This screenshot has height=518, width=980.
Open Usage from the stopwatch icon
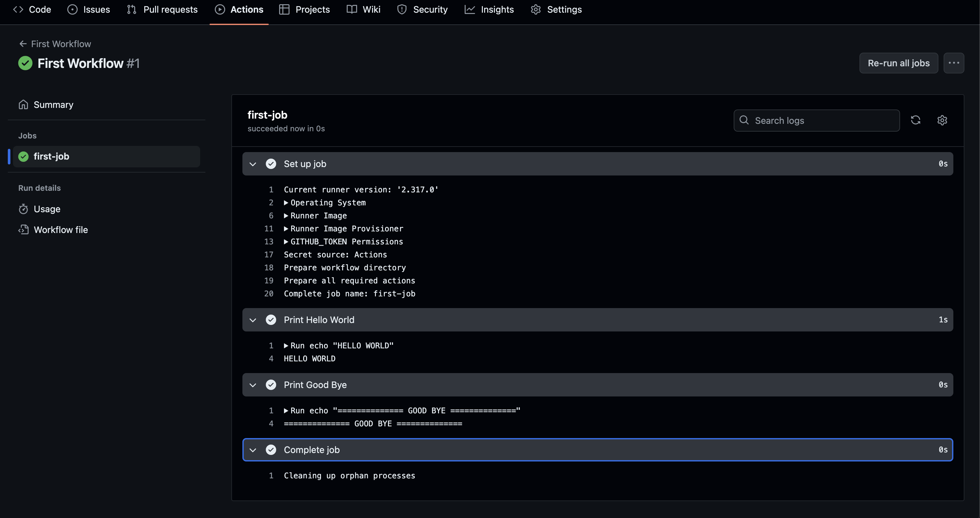point(23,209)
